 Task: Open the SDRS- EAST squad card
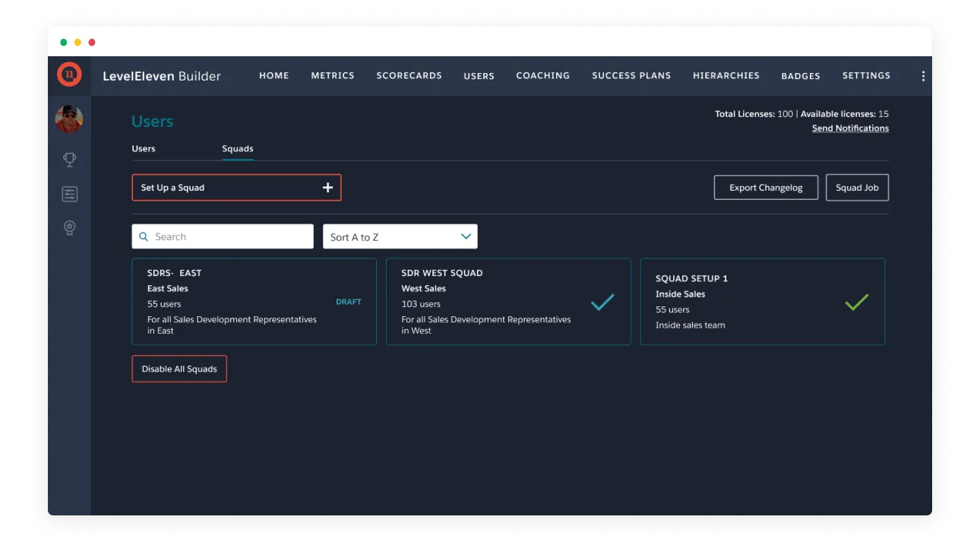[x=254, y=302]
